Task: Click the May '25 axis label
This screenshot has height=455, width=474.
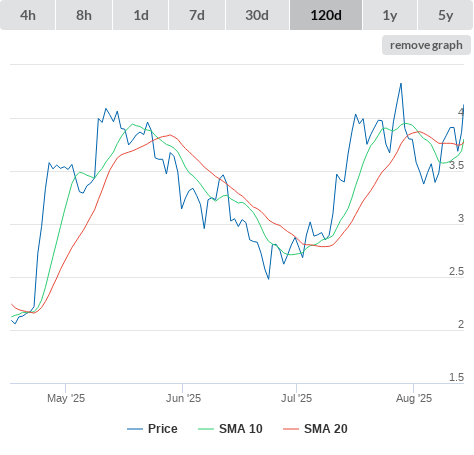Action: tap(66, 398)
